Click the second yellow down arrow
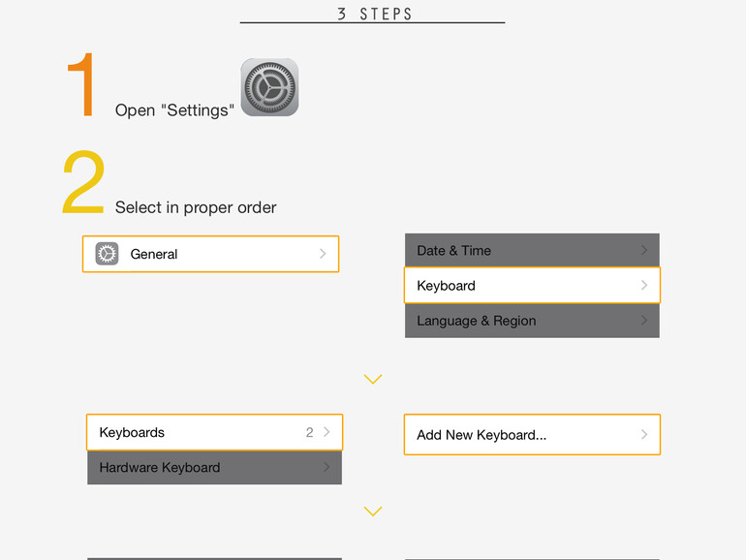Image resolution: width=746 pixels, height=560 pixels. (373, 511)
